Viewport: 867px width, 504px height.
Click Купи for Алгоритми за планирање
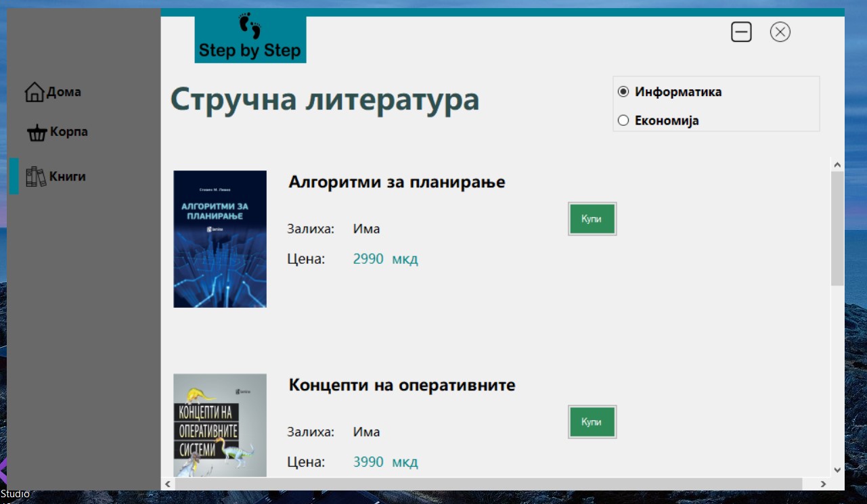[x=592, y=219]
